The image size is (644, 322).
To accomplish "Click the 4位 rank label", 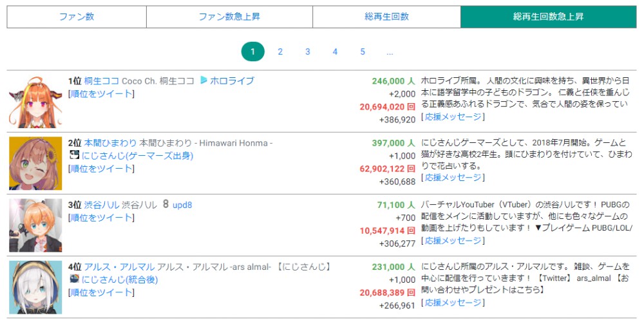I will coord(75,267).
